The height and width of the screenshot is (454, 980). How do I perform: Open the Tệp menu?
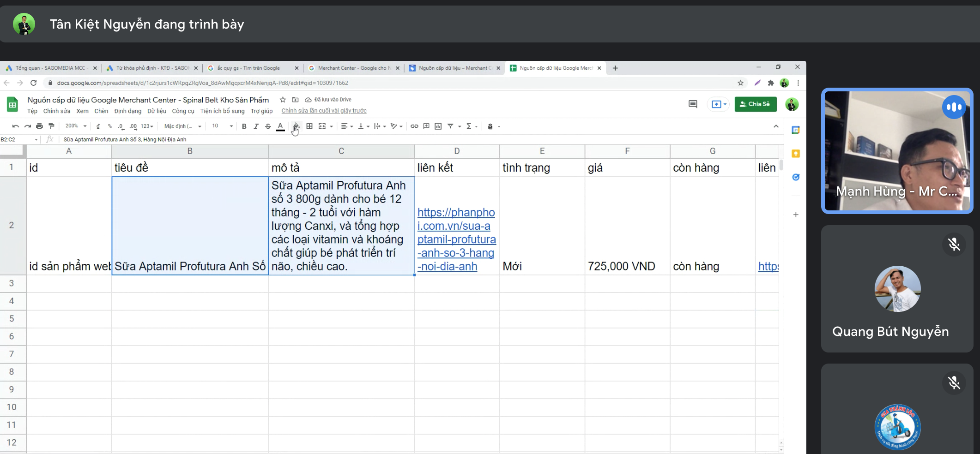tap(32, 111)
